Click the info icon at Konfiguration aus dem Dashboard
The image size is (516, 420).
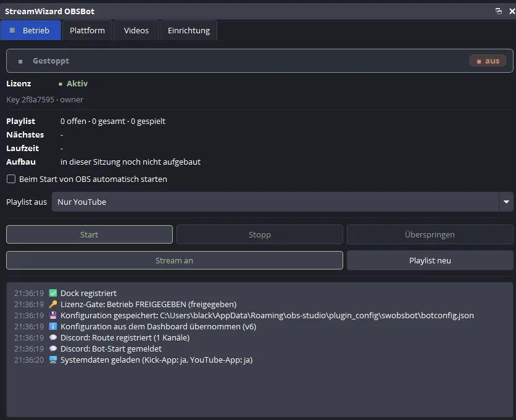[x=53, y=326]
